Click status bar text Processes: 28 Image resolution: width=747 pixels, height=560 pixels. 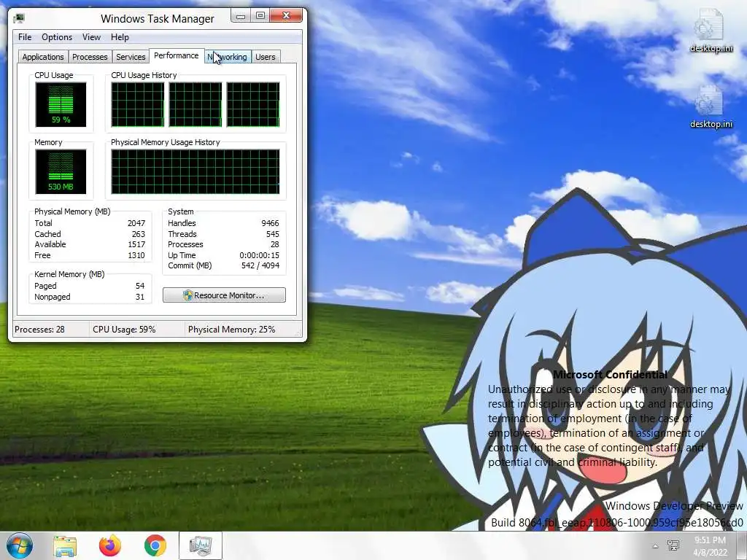pyautogui.click(x=39, y=330)
